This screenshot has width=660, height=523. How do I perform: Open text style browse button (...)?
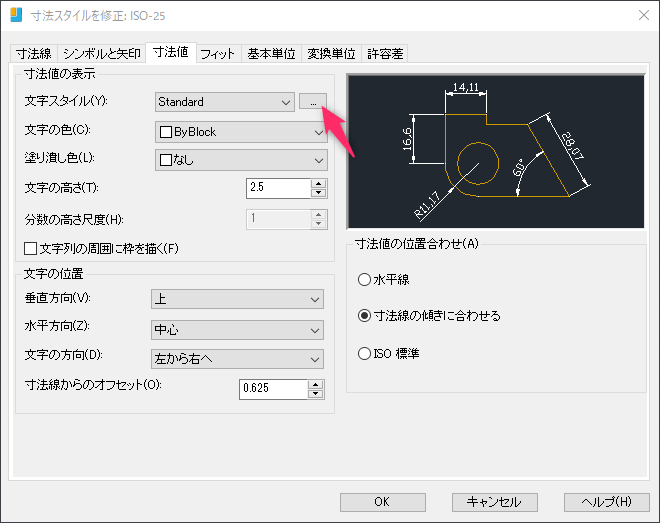pyautogui.click(x=313, y=101)
